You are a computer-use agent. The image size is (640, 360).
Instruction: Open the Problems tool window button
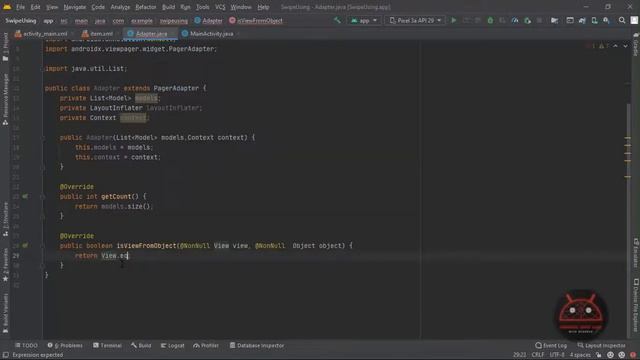tap(65, 346)
